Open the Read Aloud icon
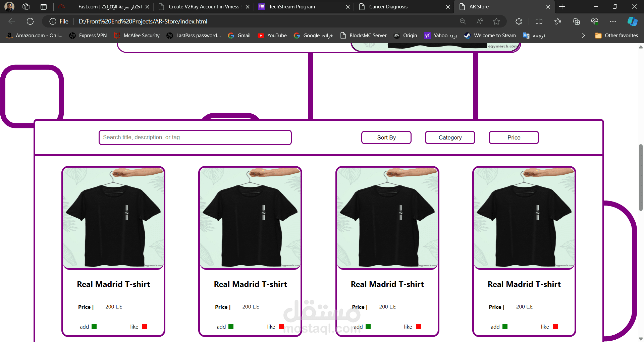Image resolution: width=644 pixels, height=342 pixels. click(480, 21)
